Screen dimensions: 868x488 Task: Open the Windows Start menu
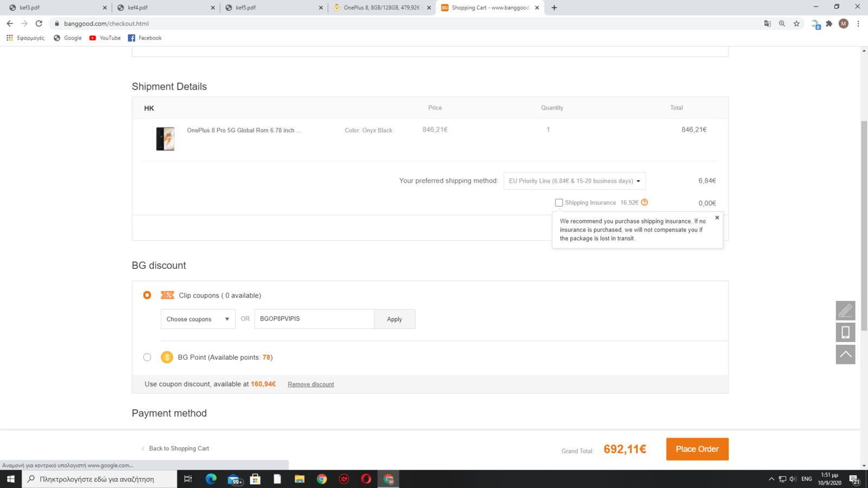[11, 479]
